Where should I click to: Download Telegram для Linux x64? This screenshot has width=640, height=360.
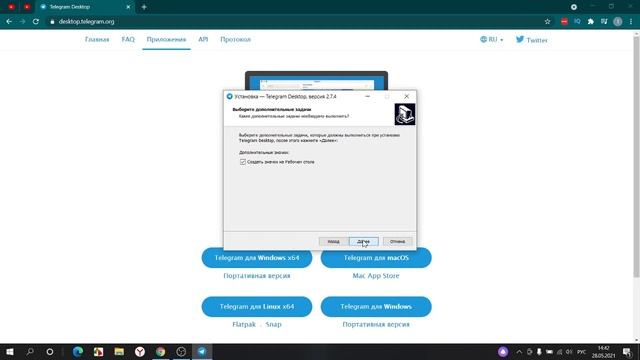257,307
